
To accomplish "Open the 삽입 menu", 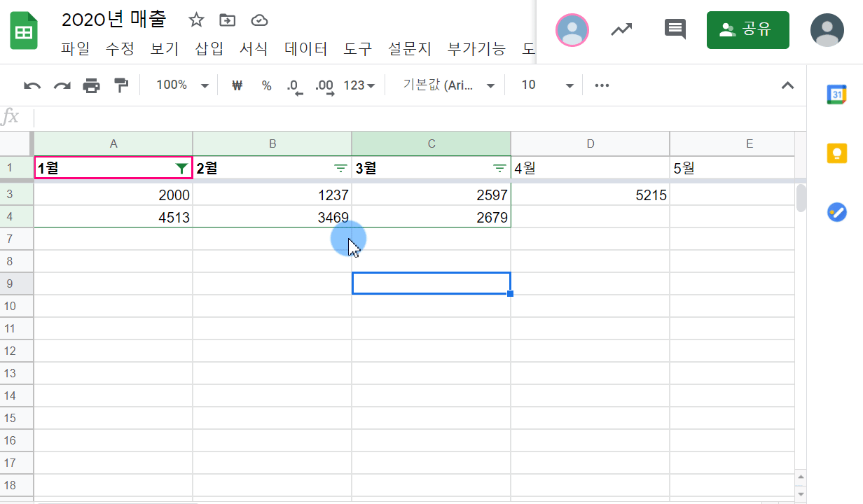I will pos(209,49).
